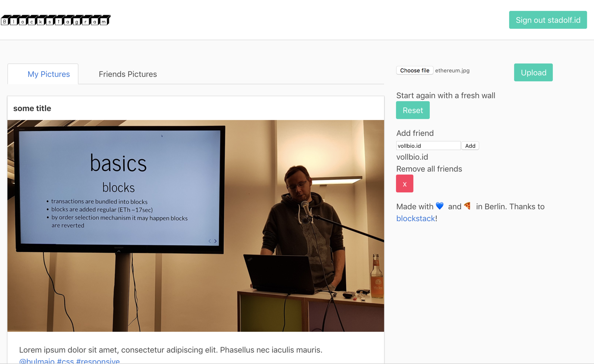The image size is (594, 364).
Task: Open the blockstack link
Action: pyautogui.click(x=415, y=218)
